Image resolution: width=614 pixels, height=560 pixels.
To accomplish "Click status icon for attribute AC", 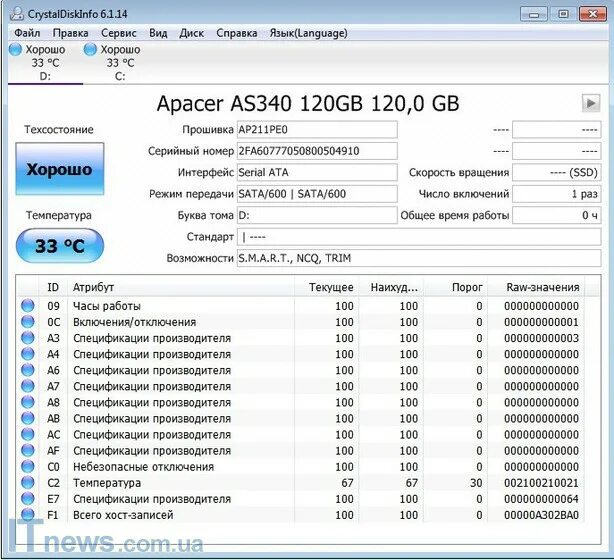I will click(x=27, y=434).
